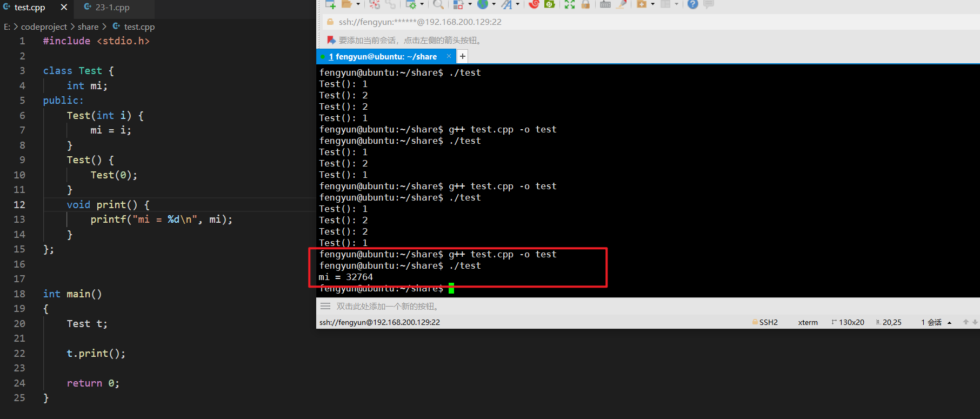The image size is (980, 419).
Task: Click the keyboard icon in Xshell toolbar
Action: tap(605, 4)
